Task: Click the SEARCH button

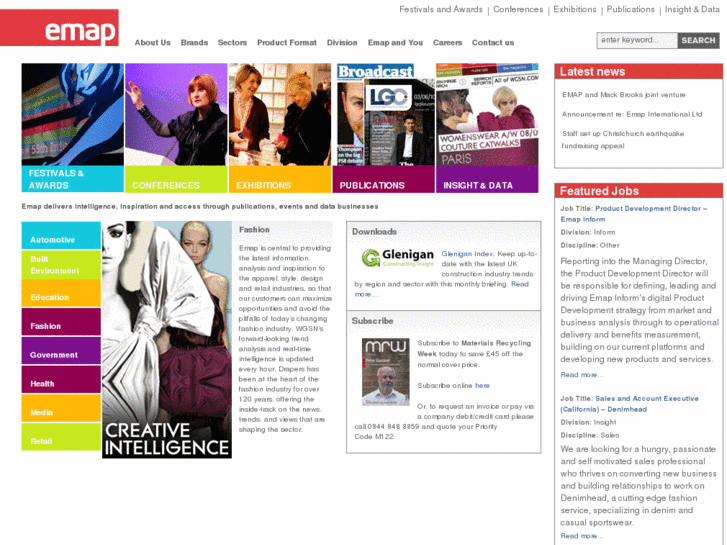Action: [x=698, y=40]
